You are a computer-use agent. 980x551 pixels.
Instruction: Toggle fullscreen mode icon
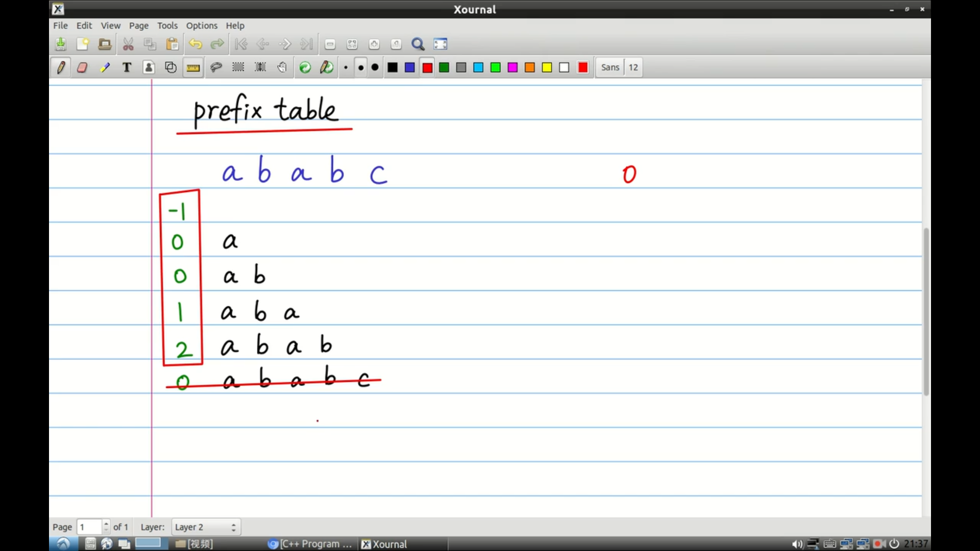440,44
